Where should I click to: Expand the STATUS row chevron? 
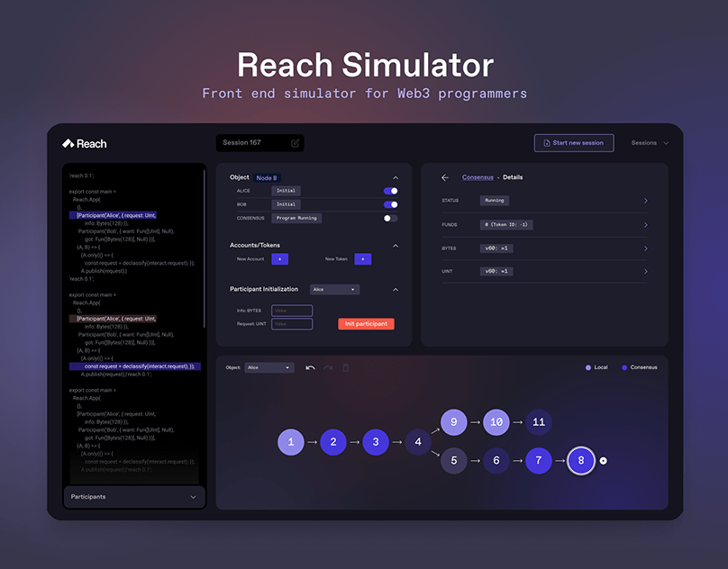point(645,201)
